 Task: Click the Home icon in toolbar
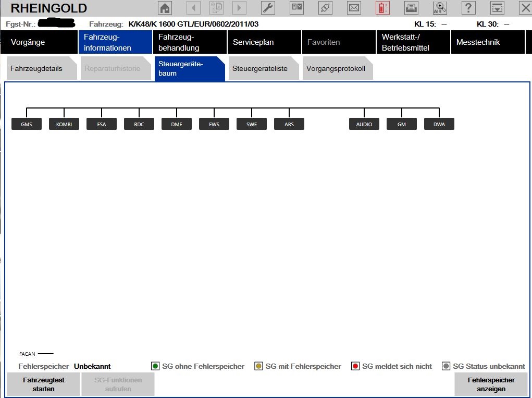click(x=165, y=8)
